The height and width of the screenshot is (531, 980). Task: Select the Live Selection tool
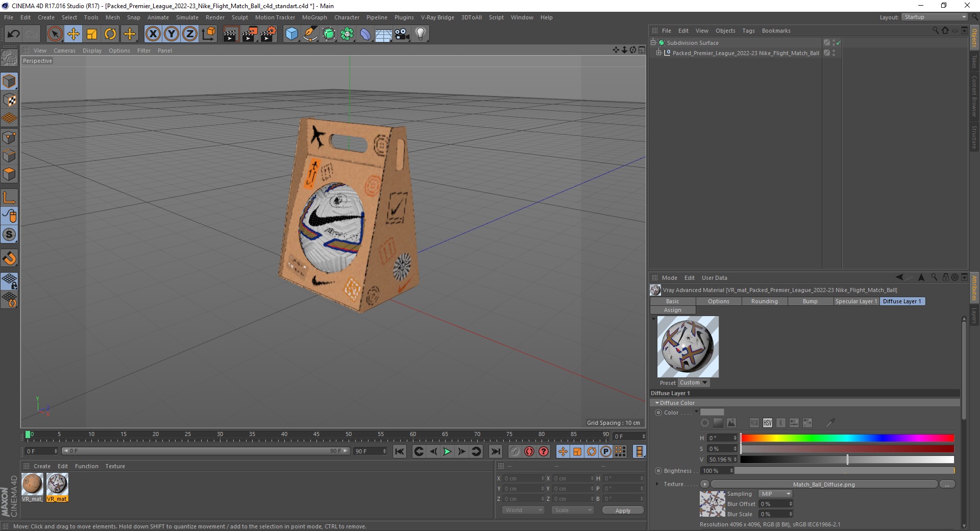coord(55,34)
